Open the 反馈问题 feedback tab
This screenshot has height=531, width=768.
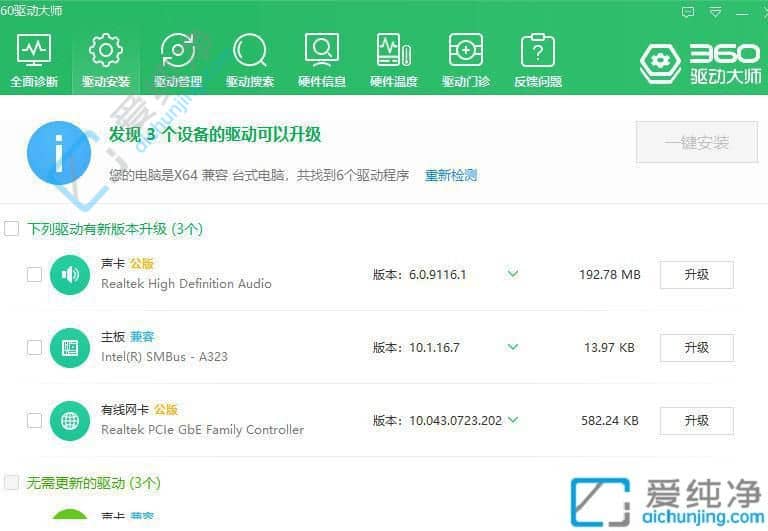point(538,61)
